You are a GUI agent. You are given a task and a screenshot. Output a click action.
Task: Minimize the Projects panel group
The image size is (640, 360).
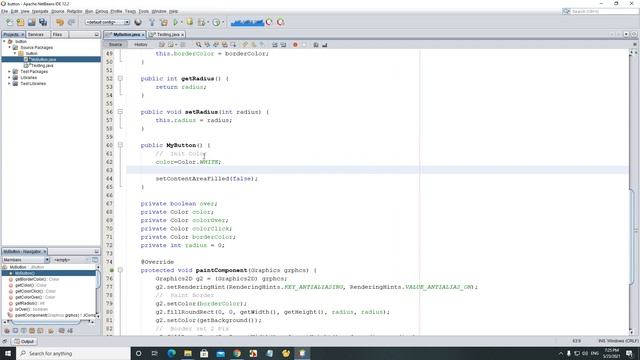tap(96, 35)
